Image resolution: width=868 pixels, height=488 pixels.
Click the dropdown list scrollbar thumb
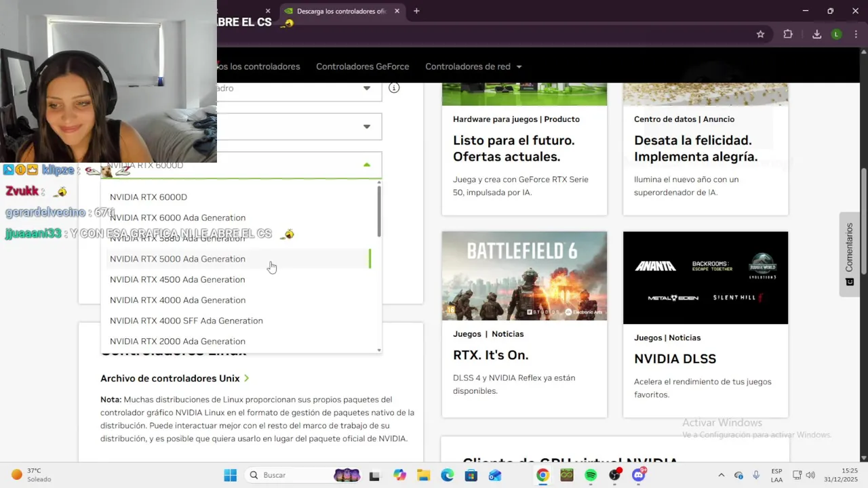coord(378,211)
